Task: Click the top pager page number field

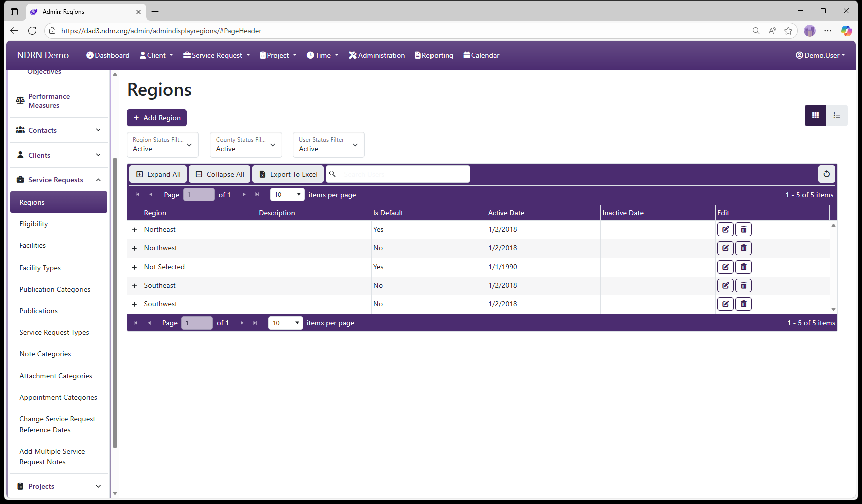Action: (x=199, y=195)
